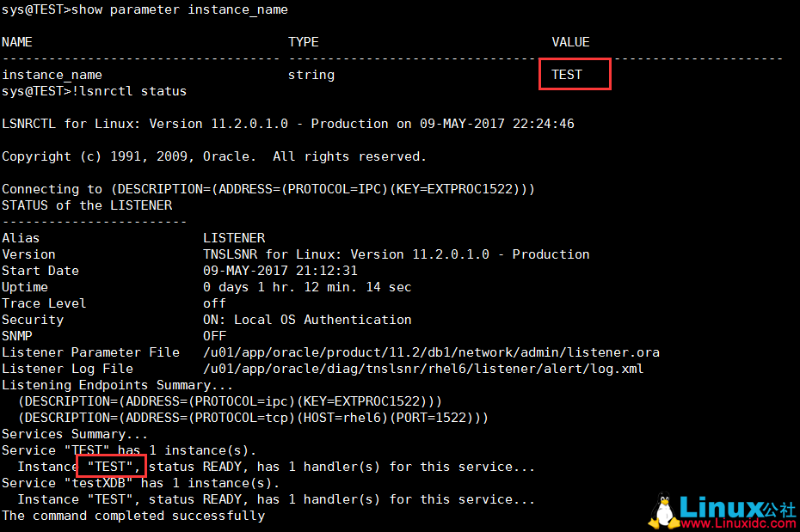The height and width of the screenshot is (532, 800).
Task: Click the tcp endpoint line with PORT=1522
Action: point(253,418)
